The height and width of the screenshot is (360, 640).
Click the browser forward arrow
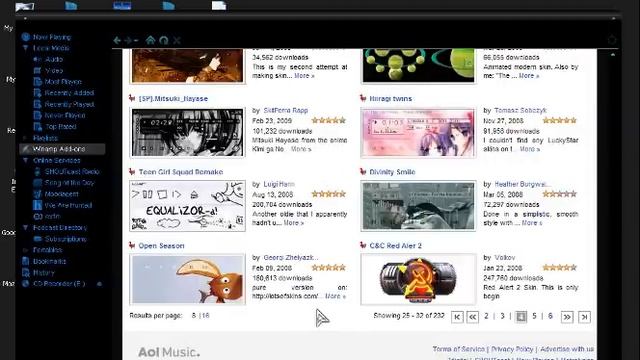pos(128,40)
